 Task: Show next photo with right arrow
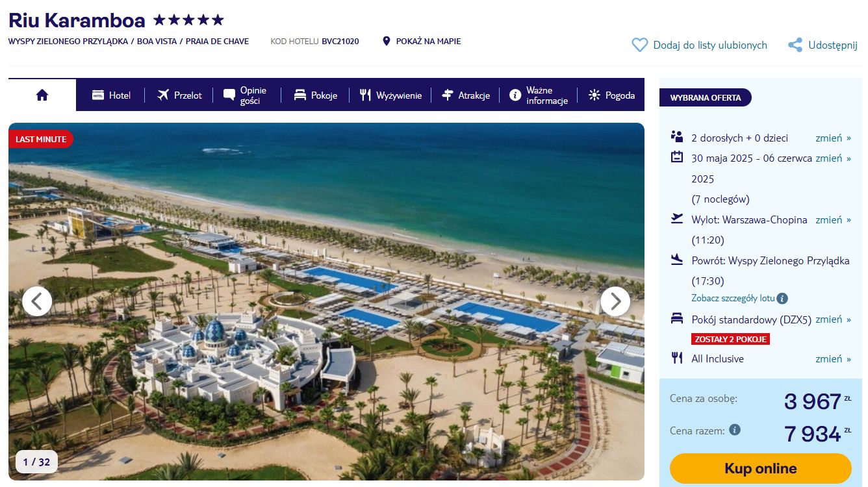tap(615, 301)
